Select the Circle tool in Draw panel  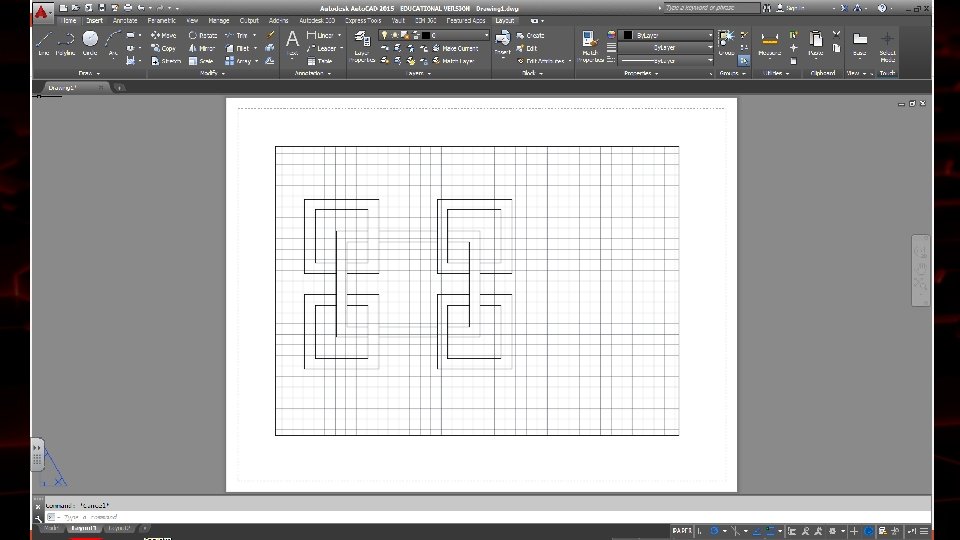[90, 41]
